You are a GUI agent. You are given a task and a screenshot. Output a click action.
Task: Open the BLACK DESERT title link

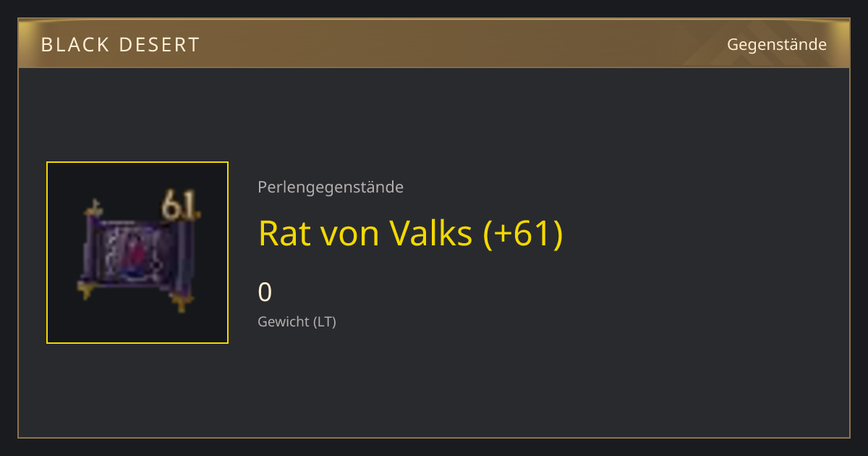[x=120, y=45]
